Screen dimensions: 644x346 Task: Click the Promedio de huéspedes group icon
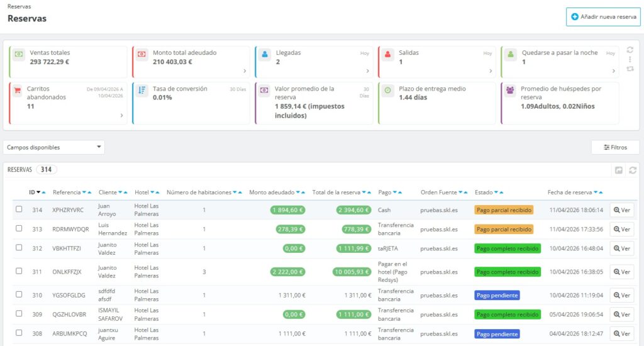tap(511, 91)
